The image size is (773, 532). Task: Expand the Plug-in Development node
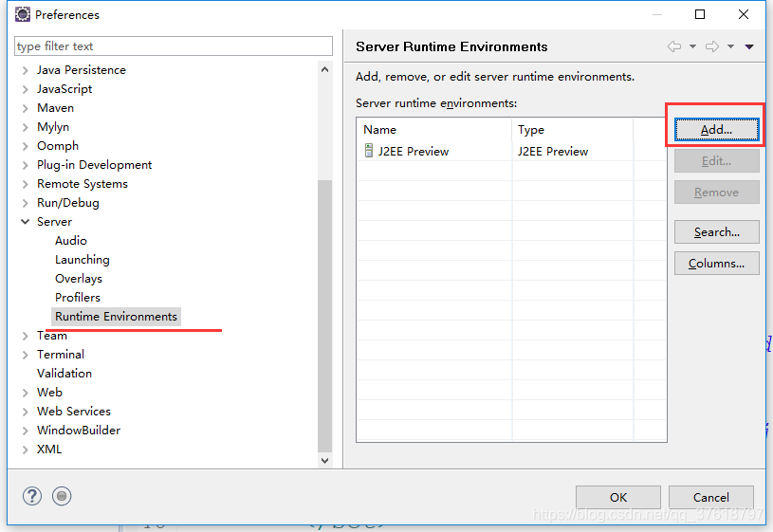(26, 165)
